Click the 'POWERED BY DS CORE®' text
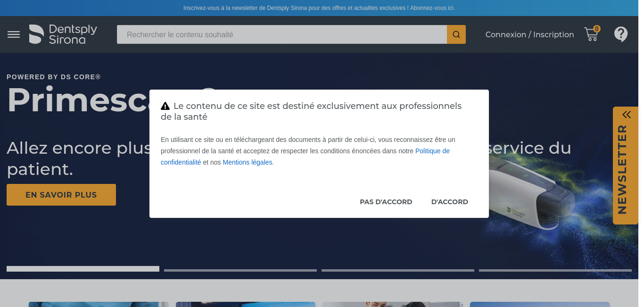The width and height of the screenshot is (644, 307). point(54,77)
